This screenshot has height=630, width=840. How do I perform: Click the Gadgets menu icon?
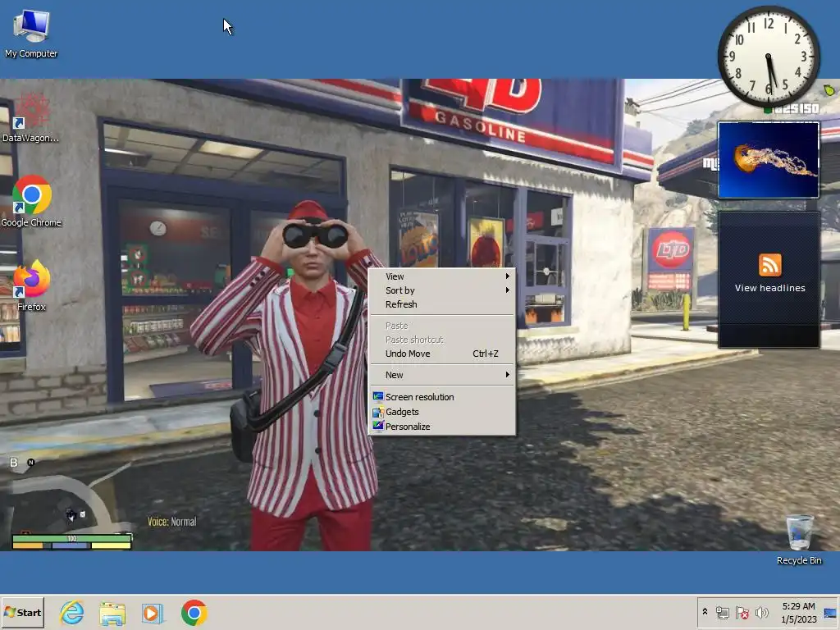[x=378, y=412]
